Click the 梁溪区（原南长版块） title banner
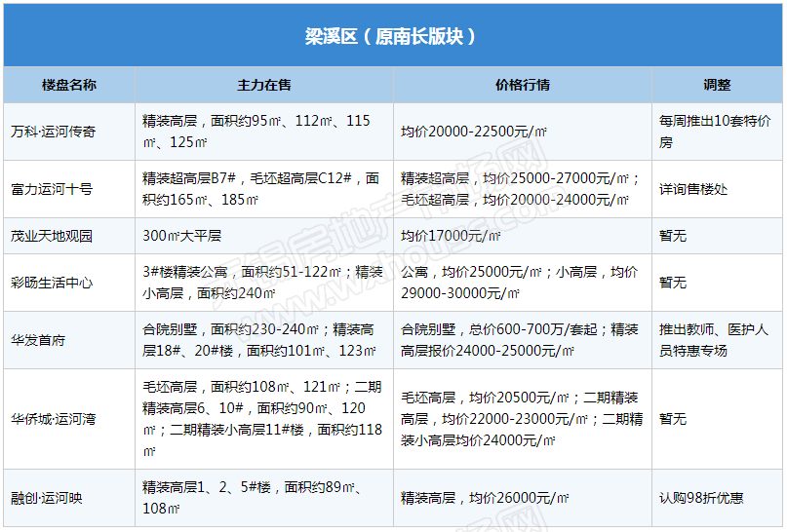787x532 pixels. coord(392,36)
